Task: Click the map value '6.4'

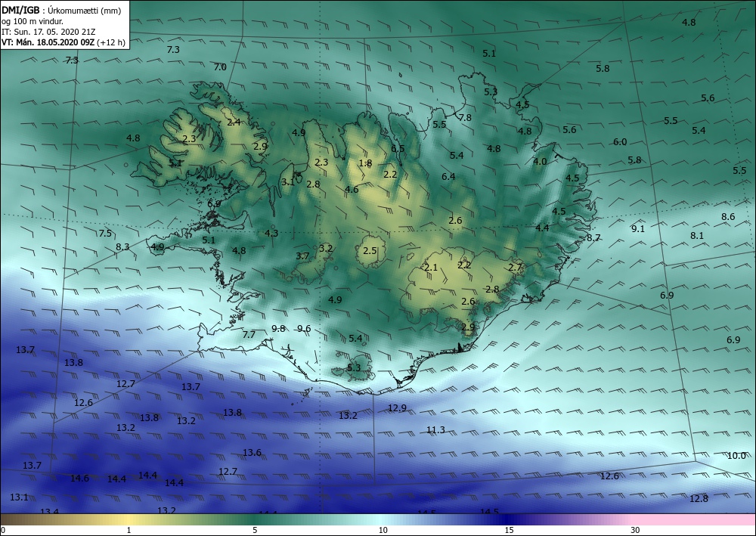Action: [x=448, y=176]
